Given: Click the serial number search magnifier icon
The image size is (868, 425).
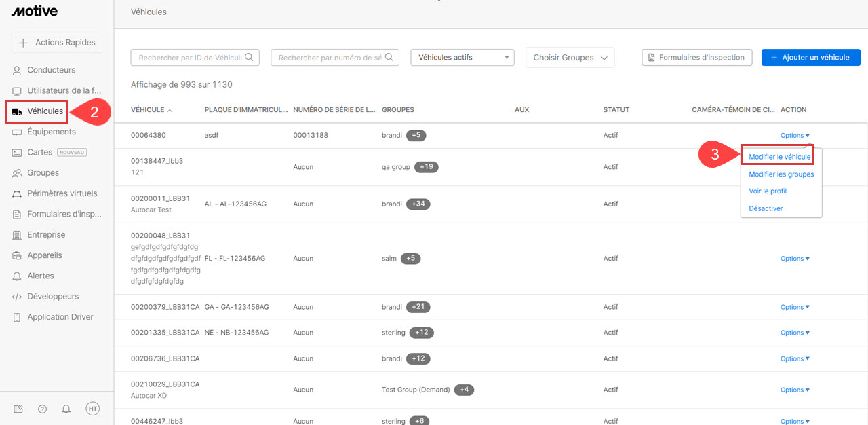Looking at the screenshot, I should pyautogui.click(x=389, y=58).
